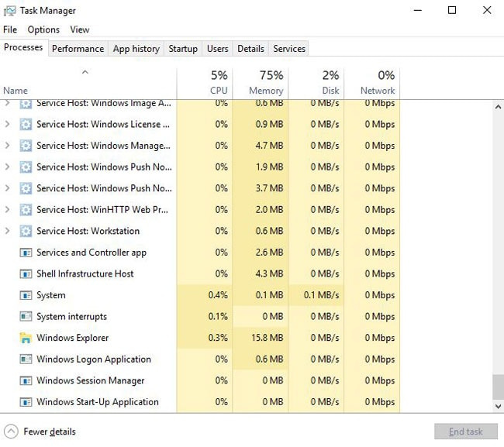Click the Shell Infrastructure Host icon

(26, 273)
